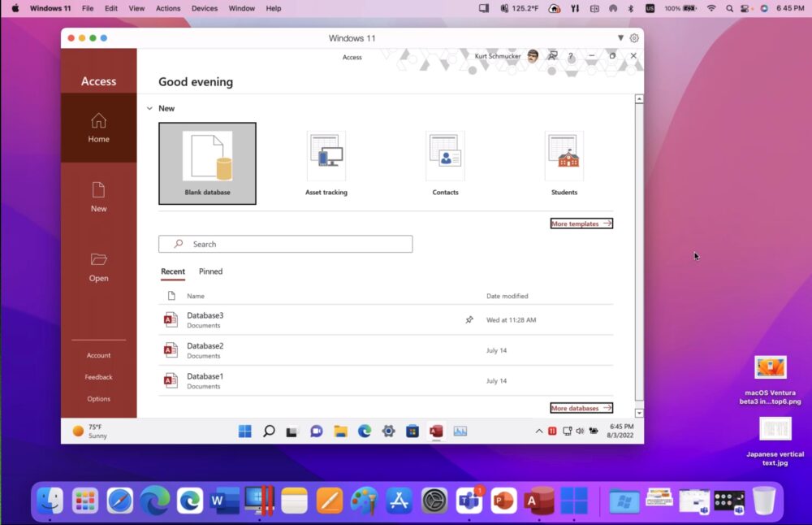The height and width of the screenshot is (525, 812).
Task: Expand the Windows system tray overflow arrow
Action: pyautogui.click(x=538, y=432)
